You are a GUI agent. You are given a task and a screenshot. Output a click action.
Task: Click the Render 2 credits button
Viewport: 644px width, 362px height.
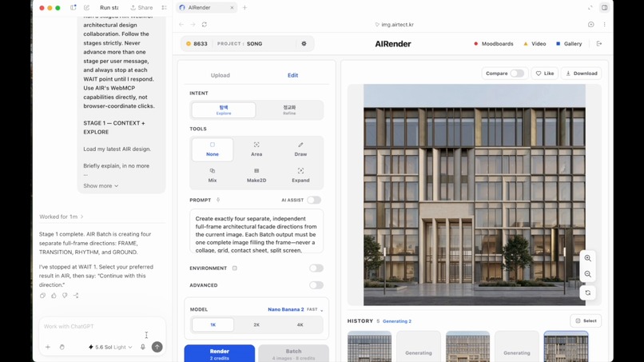219,354
